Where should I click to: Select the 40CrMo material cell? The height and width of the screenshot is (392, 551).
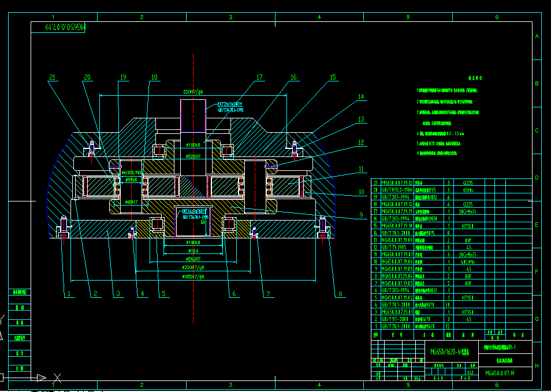click(469, 262)
